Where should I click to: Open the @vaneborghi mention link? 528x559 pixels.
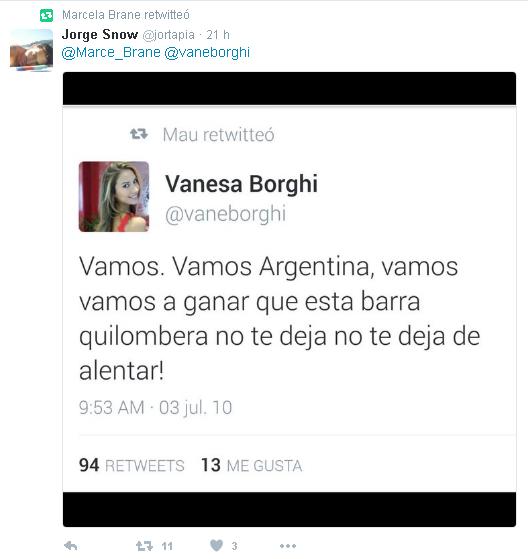(x=207, y=52)
